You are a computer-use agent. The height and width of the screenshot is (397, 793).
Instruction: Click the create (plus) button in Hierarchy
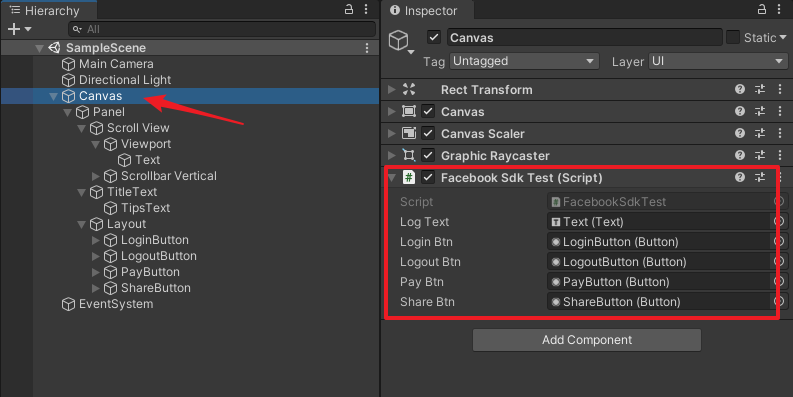14,29
